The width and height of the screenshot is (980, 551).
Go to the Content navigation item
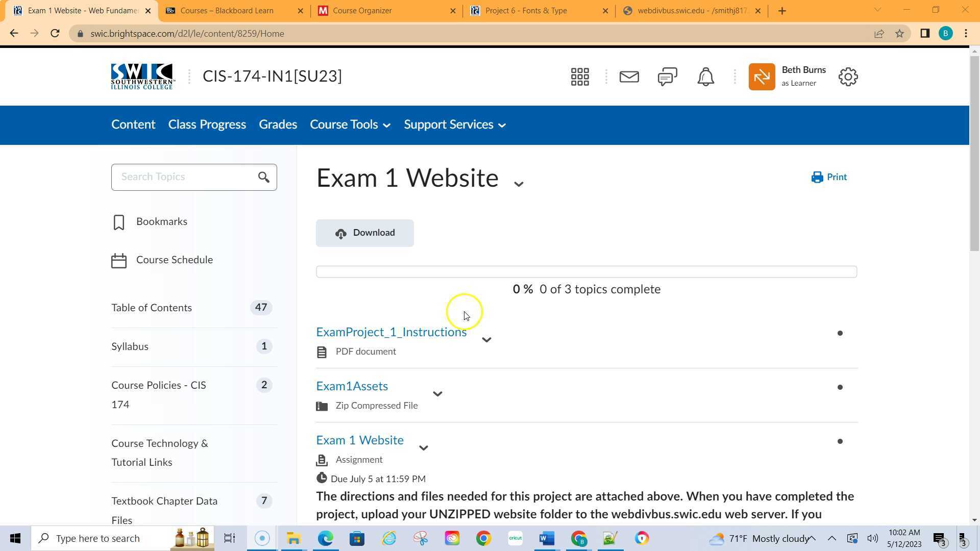click(x=133, y=124)
